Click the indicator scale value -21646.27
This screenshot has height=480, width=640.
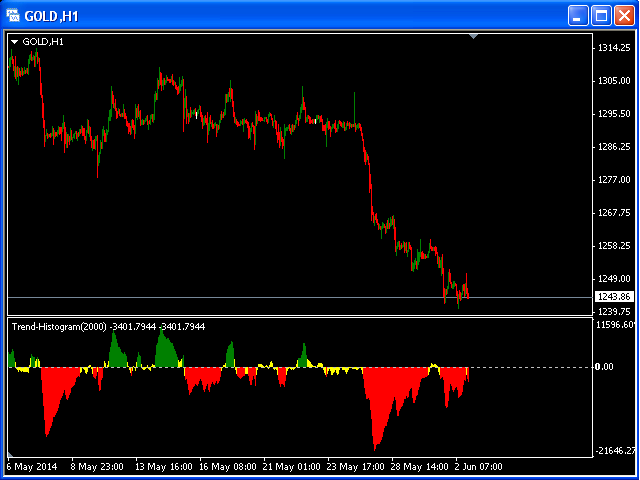(x=616, y=451)
